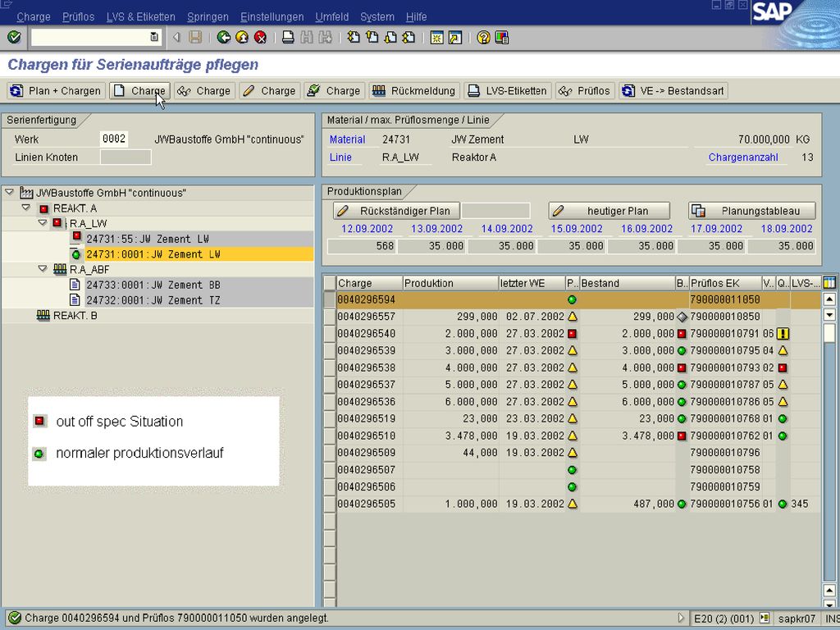This screenshot has width=840, height=630.
Task: Click green status light for batch 0040296594
Action: [x=572, y=300]
